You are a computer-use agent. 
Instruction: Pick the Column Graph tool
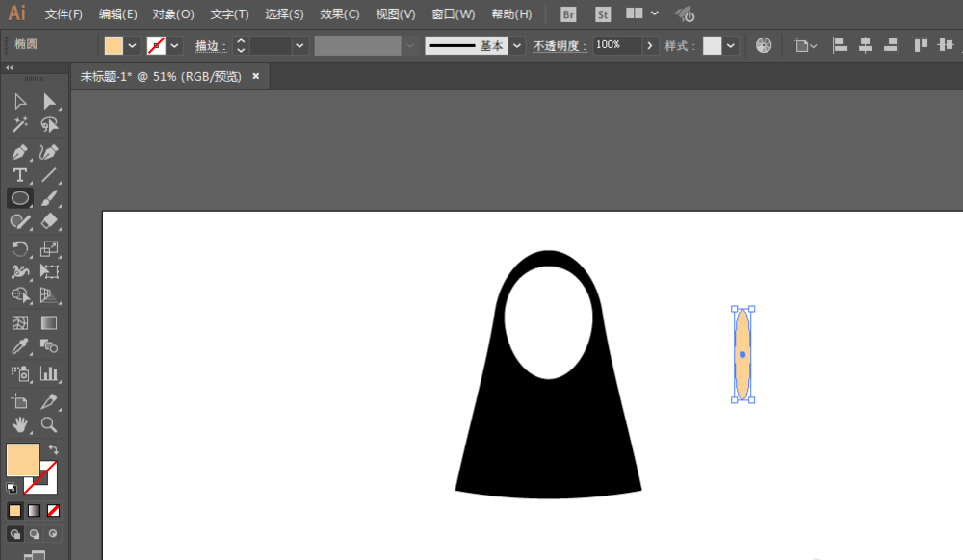pos(49,373)
